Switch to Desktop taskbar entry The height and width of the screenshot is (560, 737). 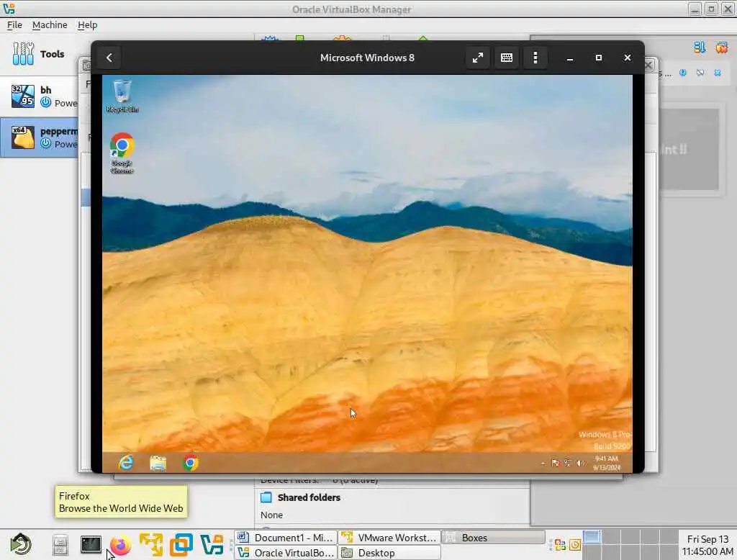point(389,553)
